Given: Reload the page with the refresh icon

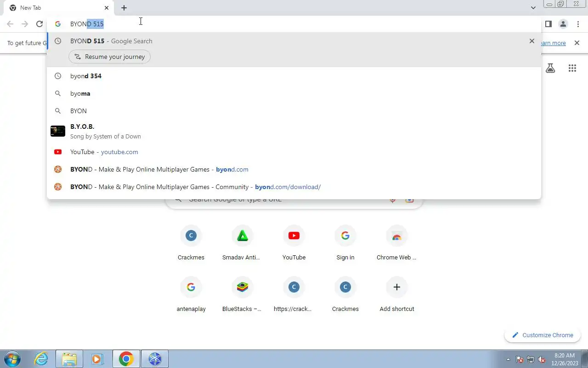Looking at the screenshot, I should [40, 24].
